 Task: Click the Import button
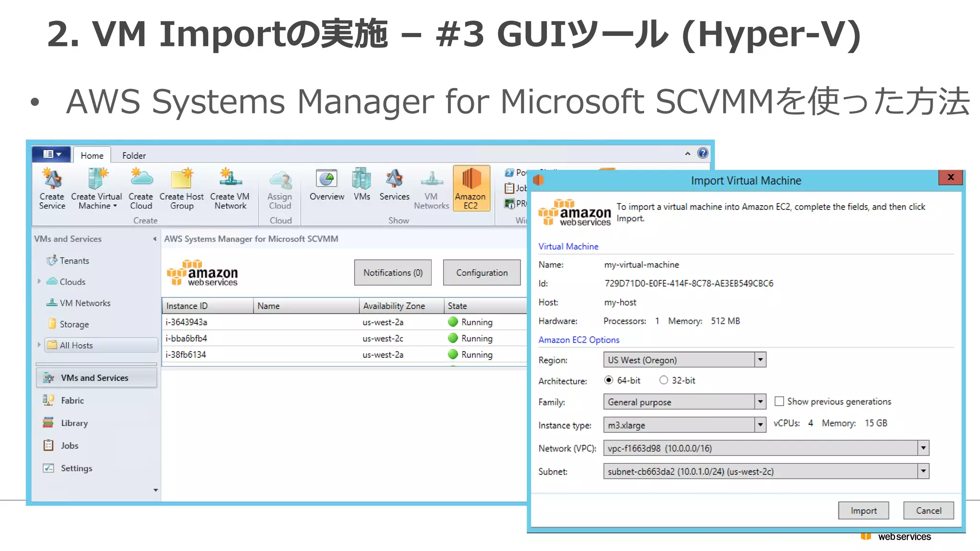click(x=864, y=510)
